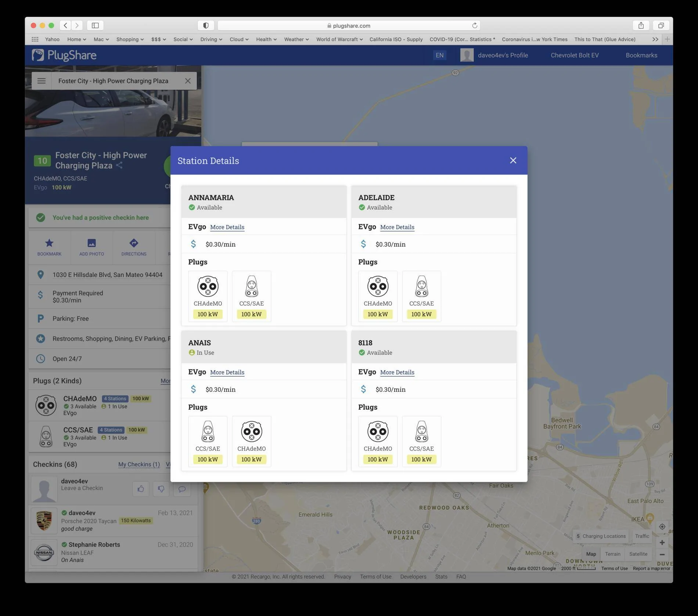Open the Social bookmarks dropdown
This screenshot has height=616, width=698.
pos(183,39)
